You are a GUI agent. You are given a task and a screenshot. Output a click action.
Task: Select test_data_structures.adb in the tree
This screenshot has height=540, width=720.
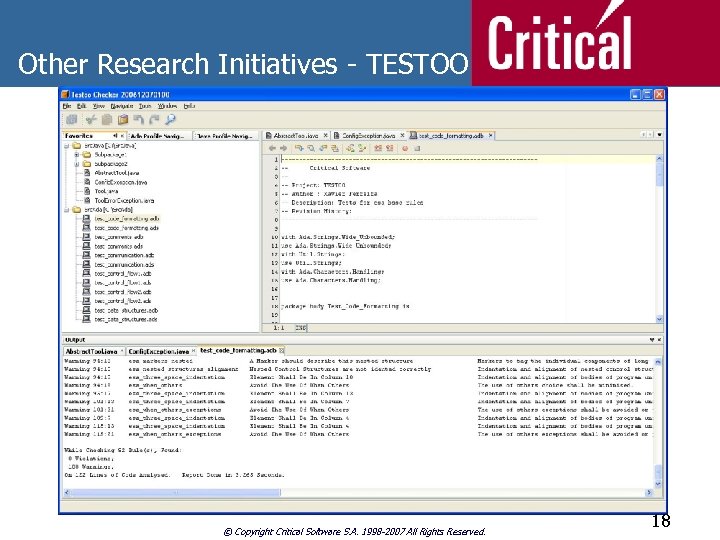pos(126,310)
